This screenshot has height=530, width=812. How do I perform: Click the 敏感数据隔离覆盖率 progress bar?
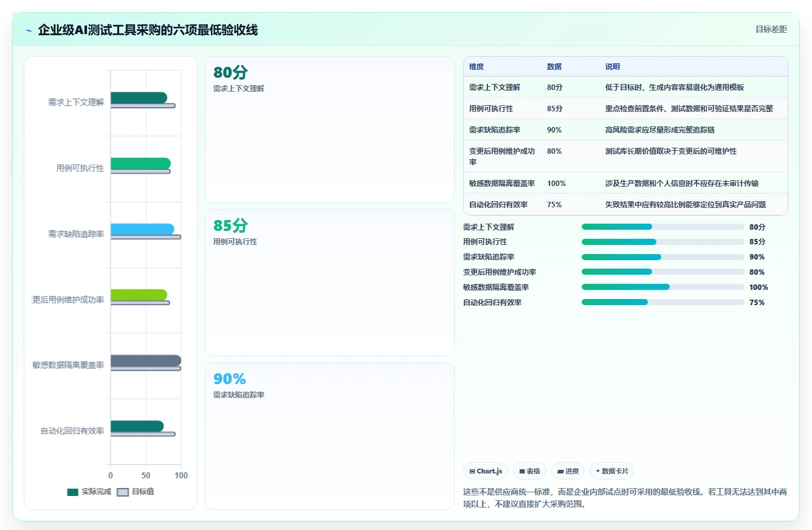tap(662, 287)
